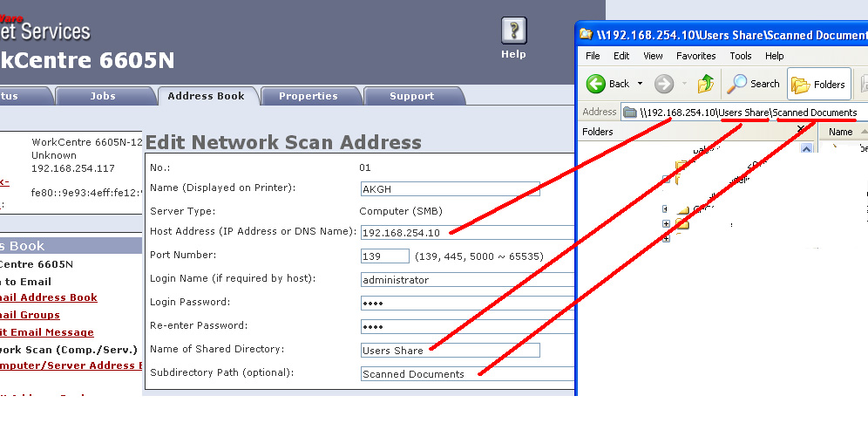The height and width of the screenshot is (430, 868).
Task: Switch to the Address Book tab
Action: (206, 96)
